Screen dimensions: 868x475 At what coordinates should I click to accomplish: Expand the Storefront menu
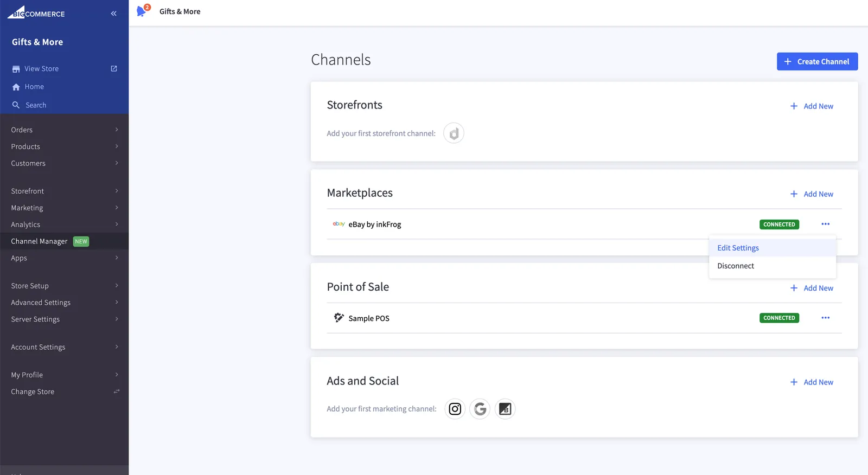[64, 191]
